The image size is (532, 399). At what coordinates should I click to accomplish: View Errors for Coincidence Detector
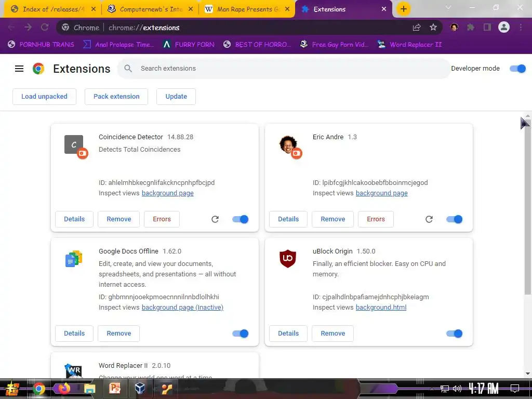(x=162, y=219)
